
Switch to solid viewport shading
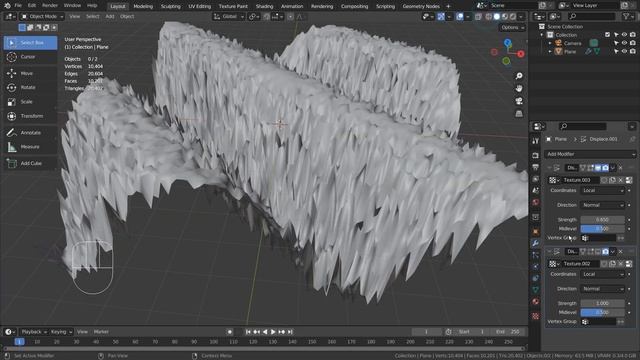click(497, 17)
